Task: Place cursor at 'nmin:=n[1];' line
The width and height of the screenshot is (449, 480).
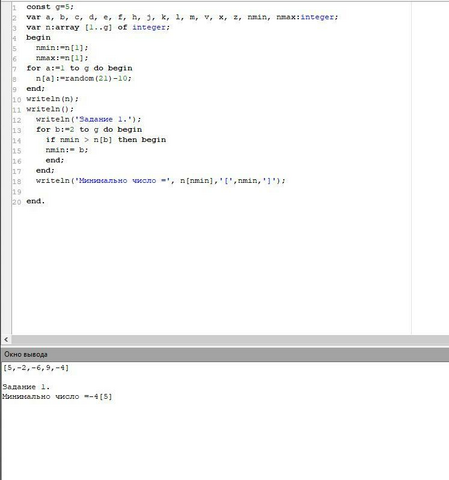Action: pyautogui.click(x=62, y=48)
